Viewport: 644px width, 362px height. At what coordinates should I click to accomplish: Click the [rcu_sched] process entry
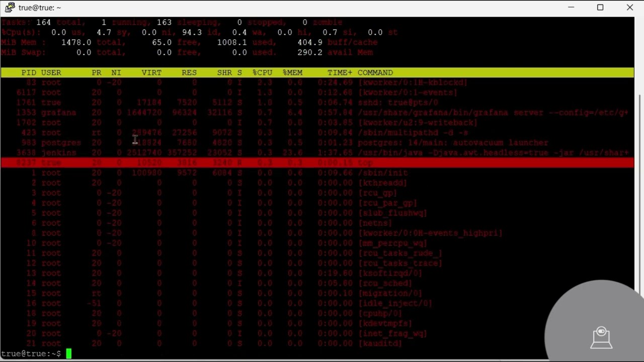385,284
